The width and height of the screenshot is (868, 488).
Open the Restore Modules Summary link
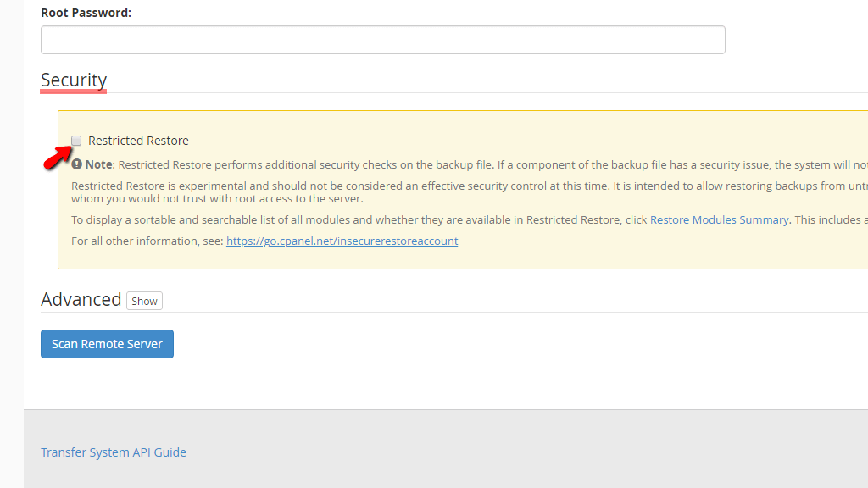[x=719, y=219]
